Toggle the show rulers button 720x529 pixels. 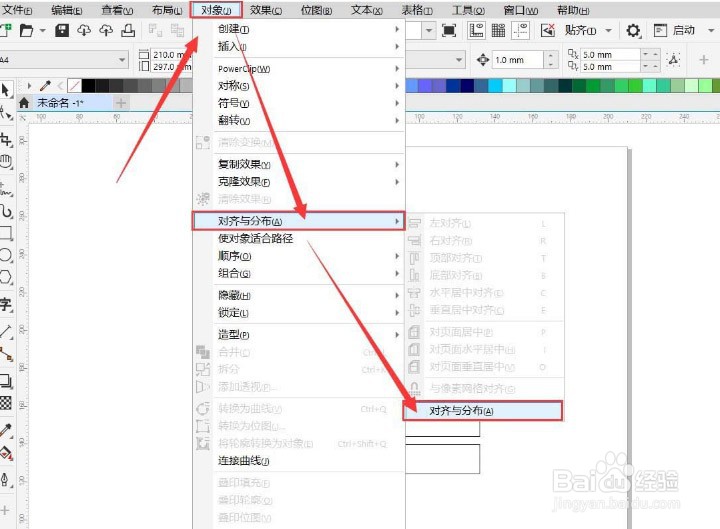click(x=476, y=30)
